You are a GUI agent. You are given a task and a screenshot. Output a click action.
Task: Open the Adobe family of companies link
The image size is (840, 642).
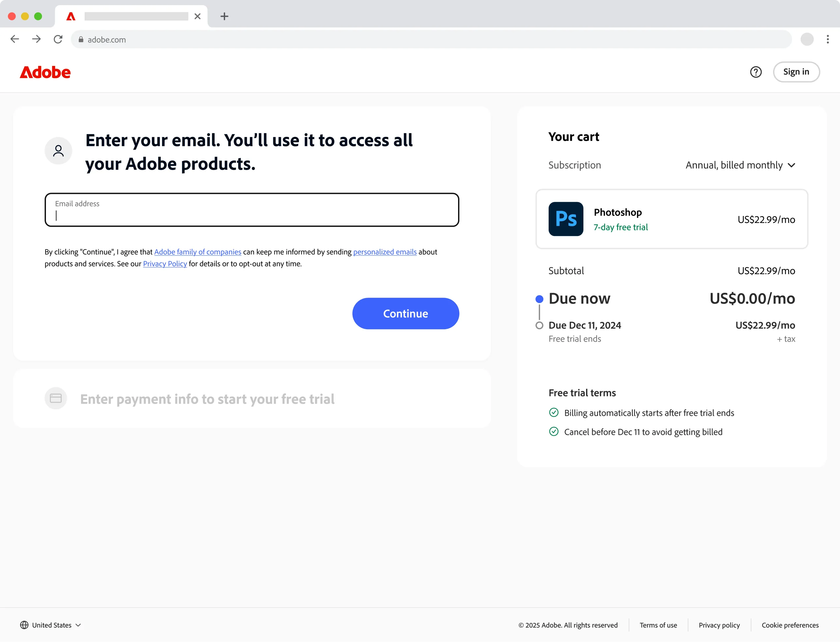pos(198,252)
